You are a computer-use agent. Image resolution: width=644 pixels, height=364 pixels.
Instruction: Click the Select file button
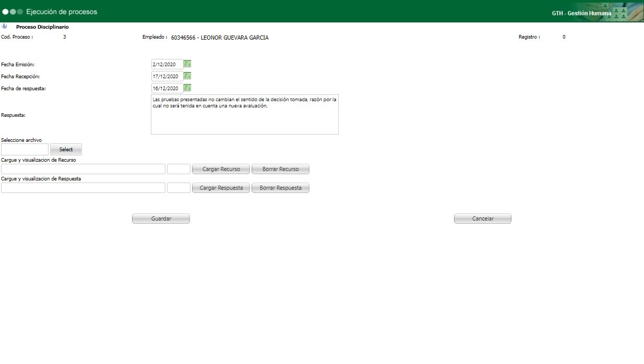click(x=66, y=150)
